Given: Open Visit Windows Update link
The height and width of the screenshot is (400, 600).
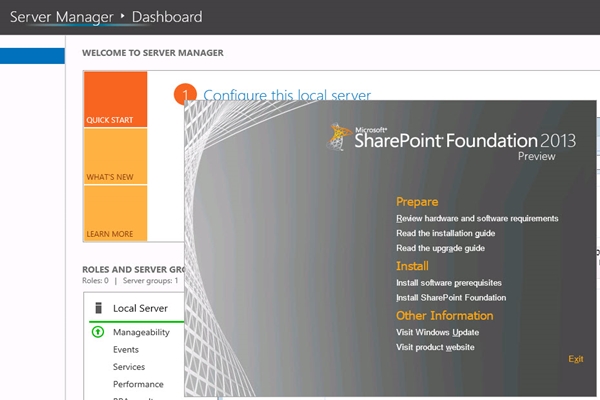Looking at the screenshot, I should click(x=437, y=332).
